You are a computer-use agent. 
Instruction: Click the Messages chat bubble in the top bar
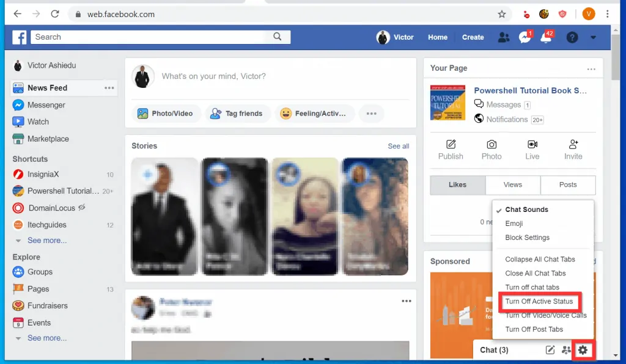click(525, 37)
